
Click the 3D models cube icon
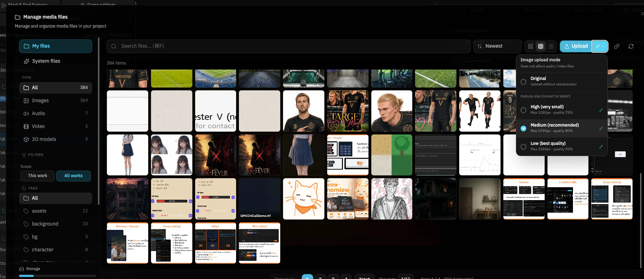click(26, 139)
